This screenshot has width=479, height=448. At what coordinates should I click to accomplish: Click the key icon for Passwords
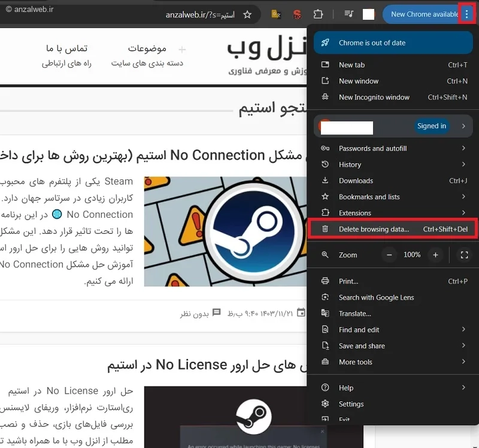point(325,148)
